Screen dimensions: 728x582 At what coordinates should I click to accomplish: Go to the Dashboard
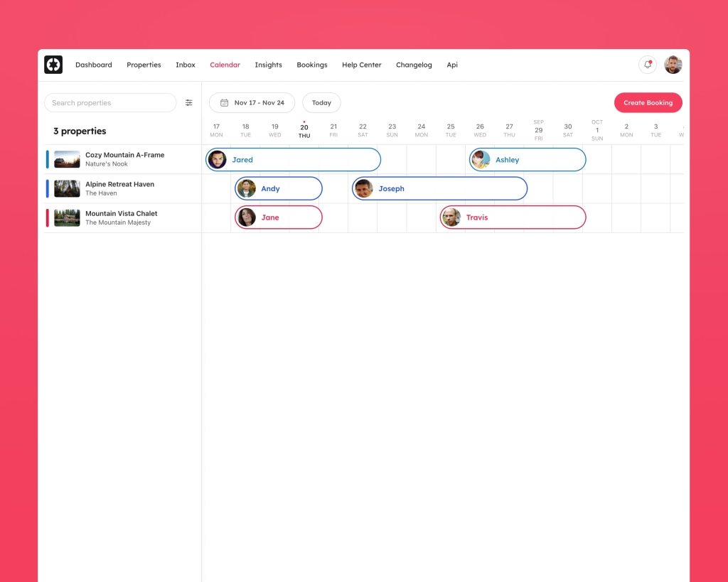point(93,65)
